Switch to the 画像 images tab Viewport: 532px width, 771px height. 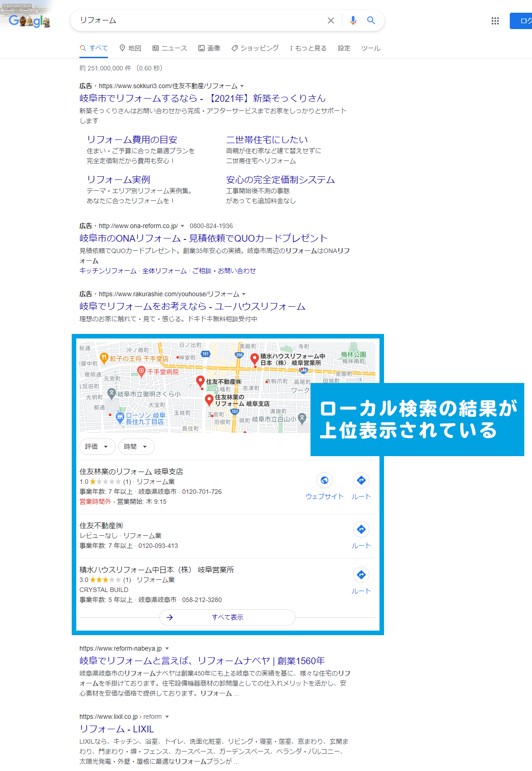tap(209, 48)
